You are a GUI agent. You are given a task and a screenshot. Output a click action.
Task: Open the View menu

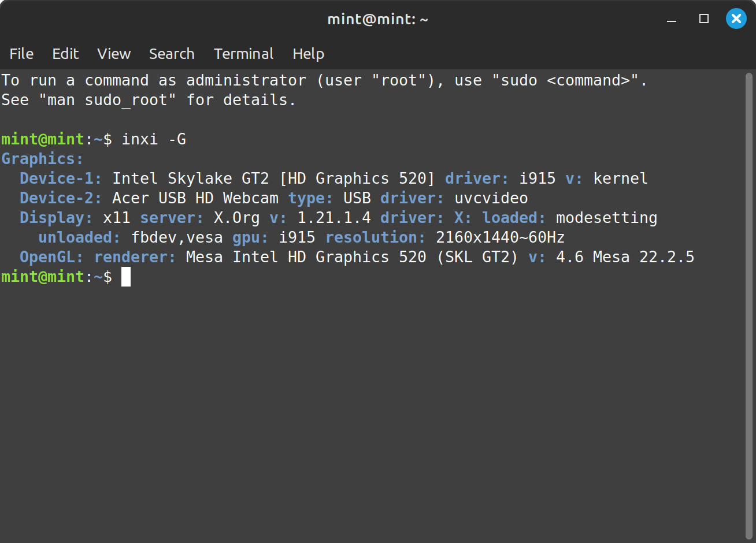[x=114, y=54]
